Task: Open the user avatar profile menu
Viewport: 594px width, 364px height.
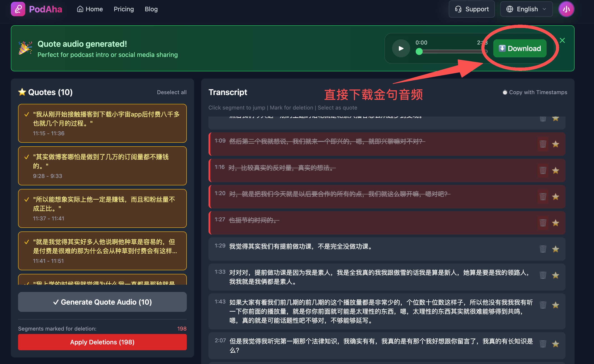Action: (566, 9)
